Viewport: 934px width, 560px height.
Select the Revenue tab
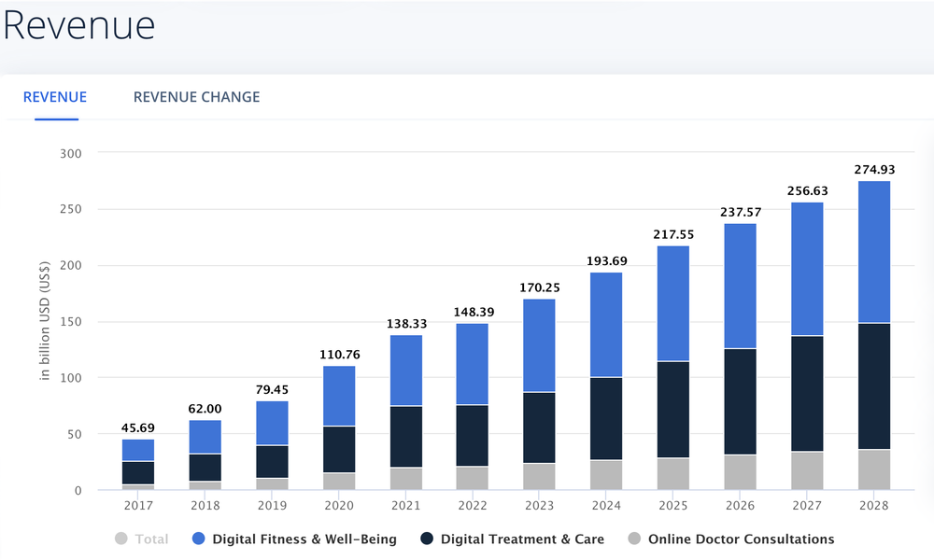pyautogui.click(x=55, y=97)
